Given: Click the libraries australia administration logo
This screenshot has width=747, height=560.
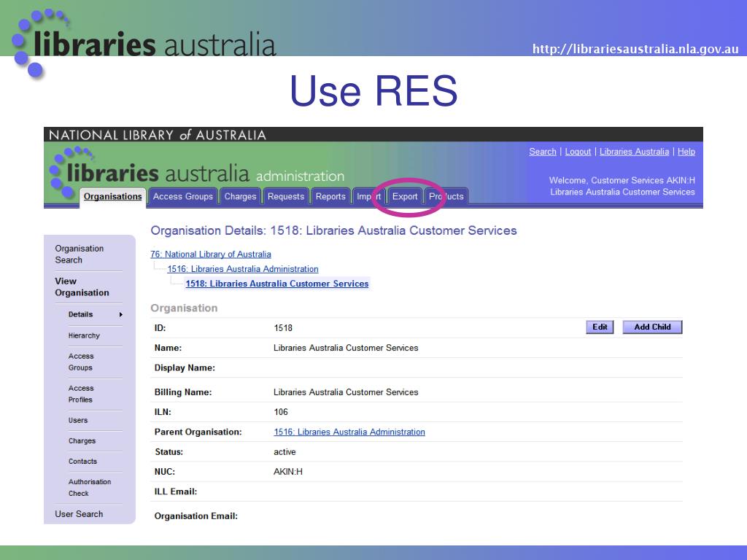Looking at the screenshot, I should coord(197,171).
